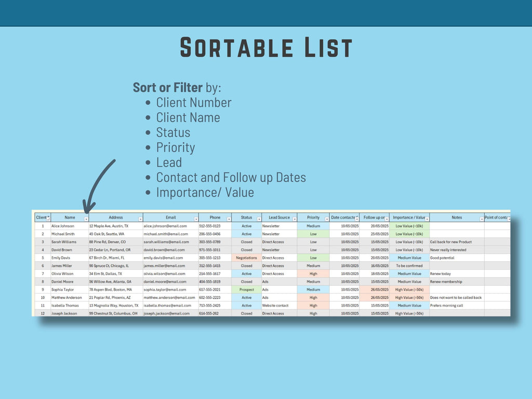Click the Importance / Value filter arrow
The width and height of the screenshot is (532, 399).
(x=427, y=219)
